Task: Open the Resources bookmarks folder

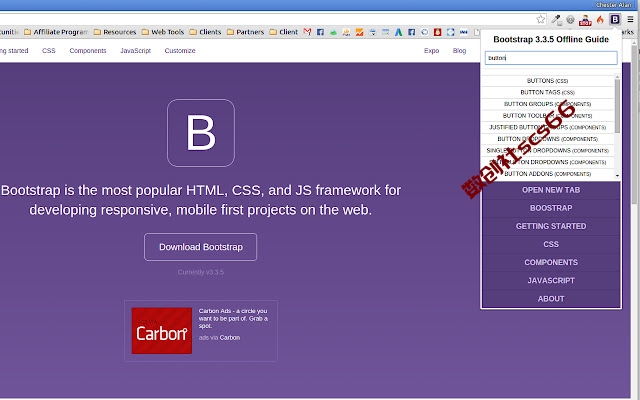Action: point(115,32)
